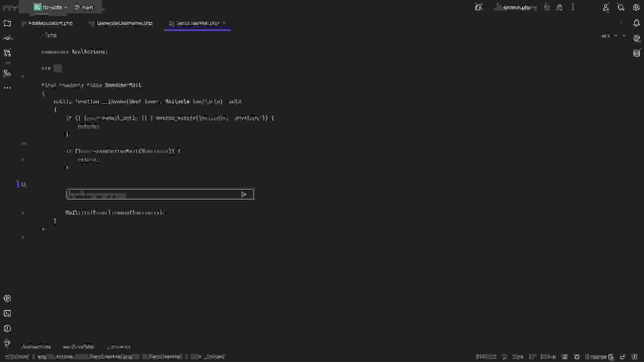Open the AI Assistant spiral icon

point(637,38)
